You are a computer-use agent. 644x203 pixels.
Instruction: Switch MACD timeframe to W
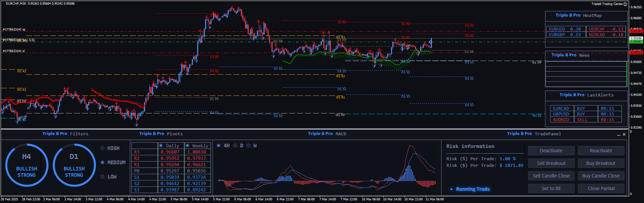(248, 146)
